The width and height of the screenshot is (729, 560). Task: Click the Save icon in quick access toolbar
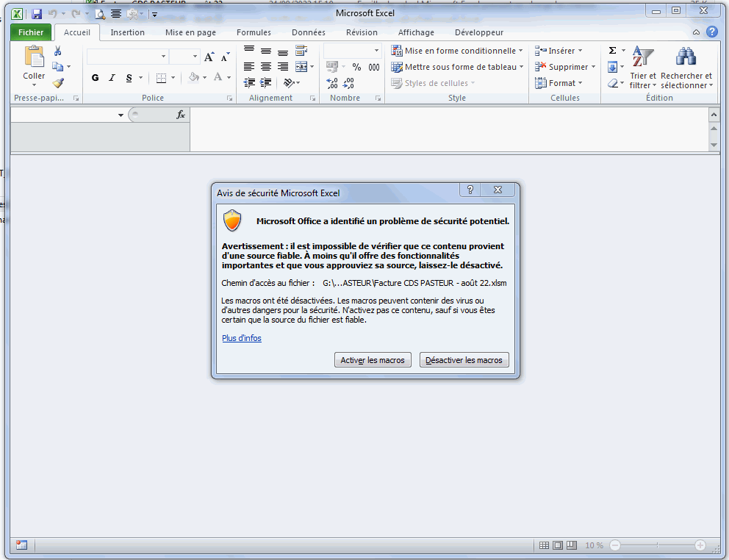(x=37, y=14)
